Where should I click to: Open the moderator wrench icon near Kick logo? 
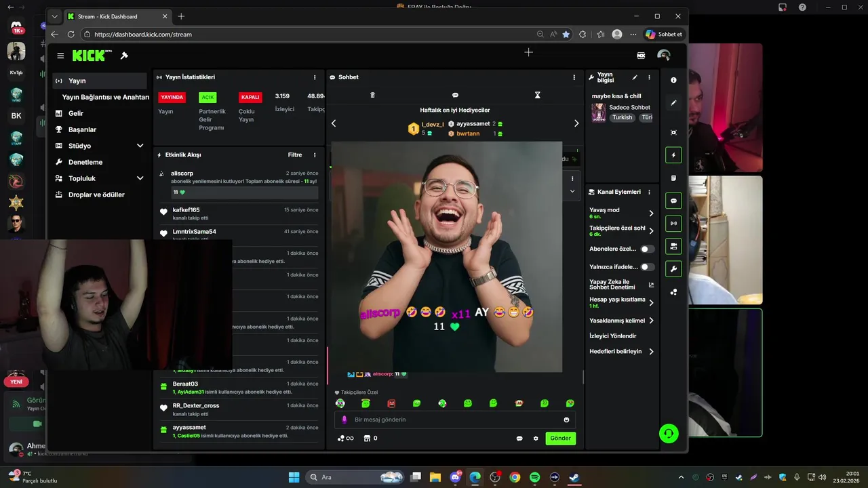pos(124,56)
